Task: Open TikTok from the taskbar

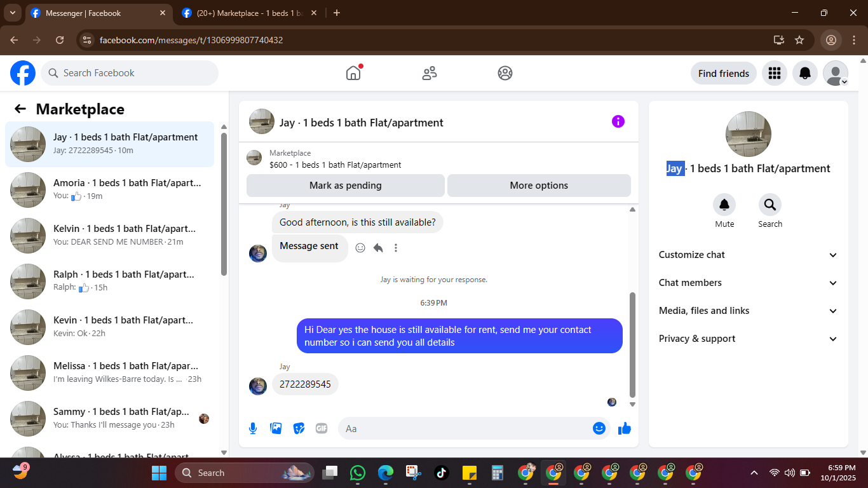Action: 442,473
